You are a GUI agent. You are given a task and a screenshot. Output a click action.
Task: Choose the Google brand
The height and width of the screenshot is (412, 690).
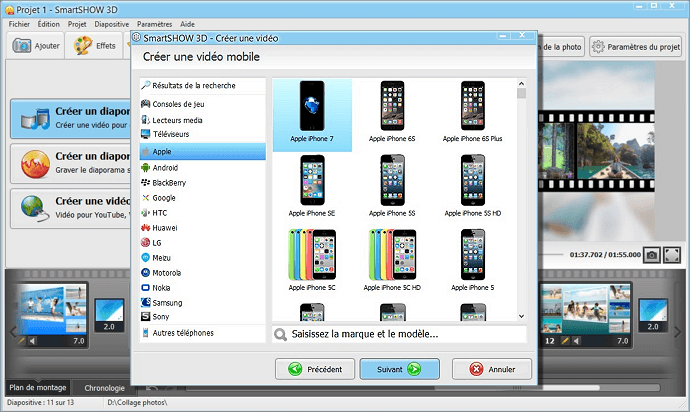(x=203, y=198)
